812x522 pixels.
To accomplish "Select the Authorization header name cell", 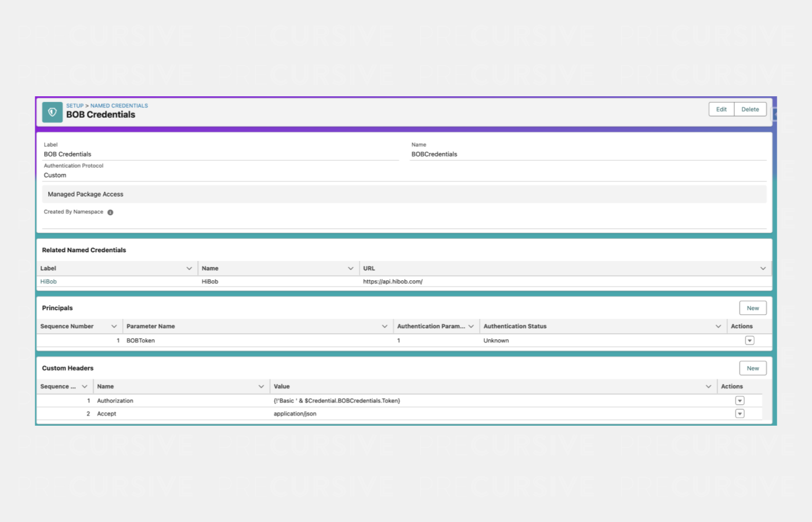I will (115, 401).
